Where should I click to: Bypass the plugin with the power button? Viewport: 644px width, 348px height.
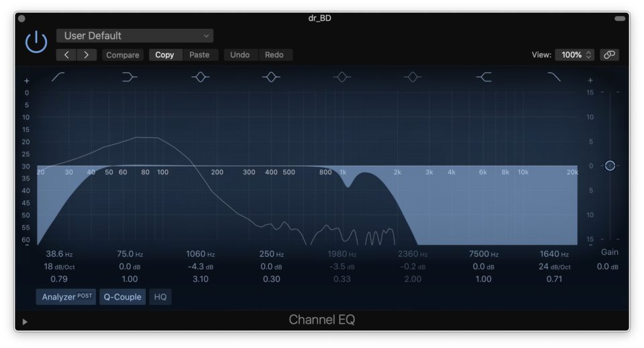(x=36, y=43)
